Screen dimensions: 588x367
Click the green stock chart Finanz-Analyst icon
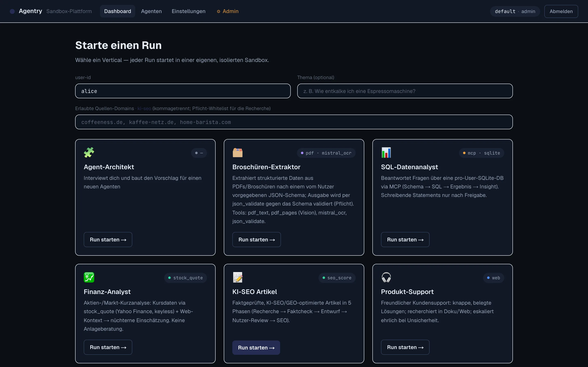(89, 277)
